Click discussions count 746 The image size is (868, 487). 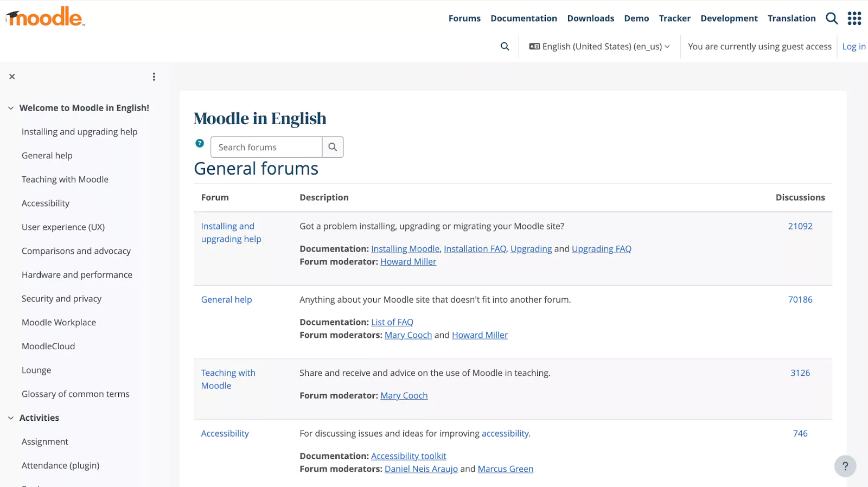coord(800,433)
